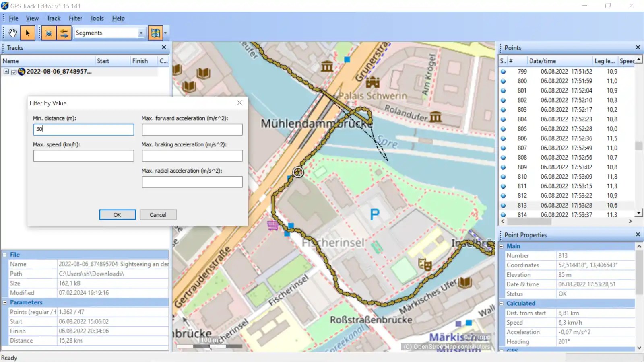Viewport: 644px width, 362px height.
Task: Click the Max. forward acceleration field
Action: (192, 130)
